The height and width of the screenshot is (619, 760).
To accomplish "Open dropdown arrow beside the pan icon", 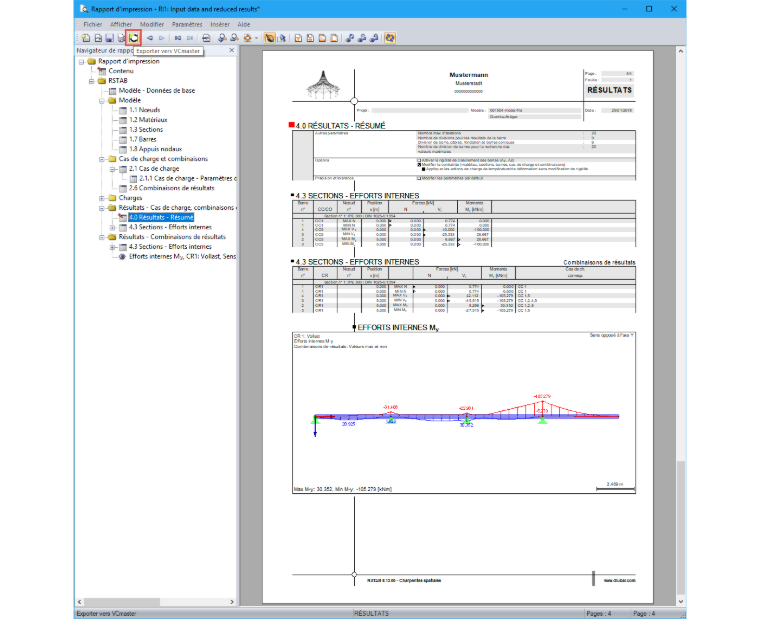I will [256, 38].
